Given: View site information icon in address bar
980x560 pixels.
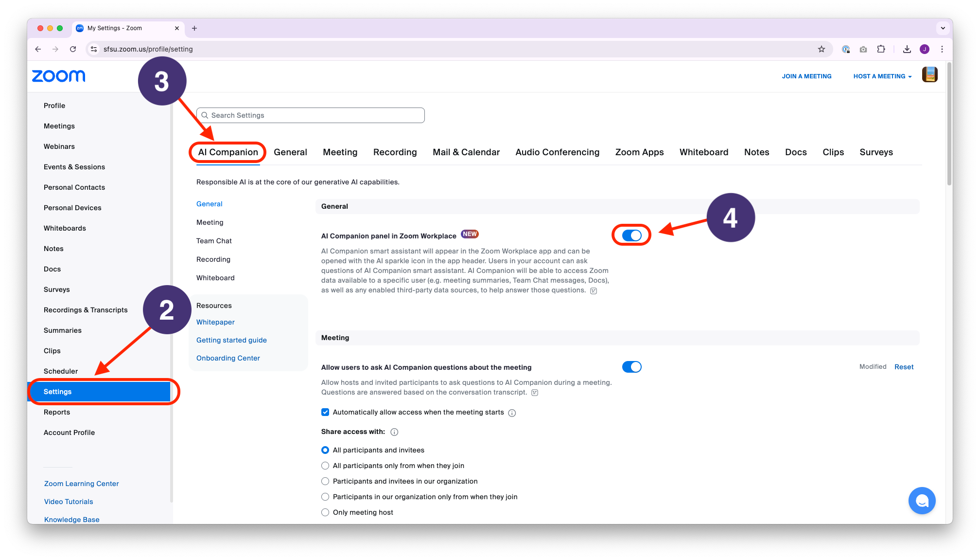Looking at the screenshot, I should [x=94, y=49].
